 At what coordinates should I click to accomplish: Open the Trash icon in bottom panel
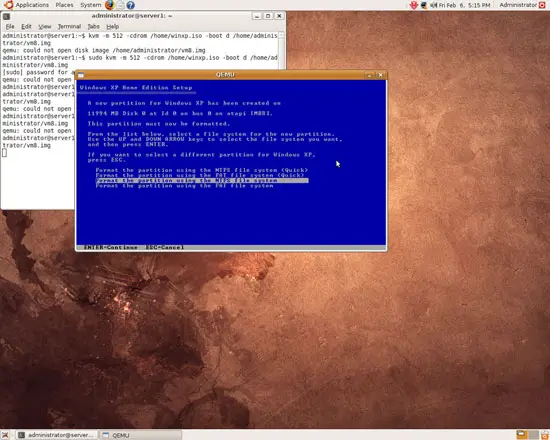point(545,435)
